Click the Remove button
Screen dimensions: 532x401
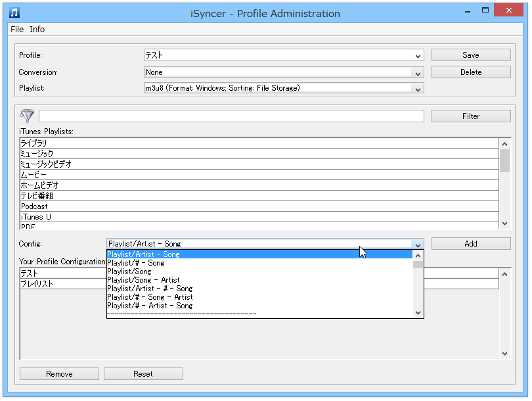tap(59, 374)
